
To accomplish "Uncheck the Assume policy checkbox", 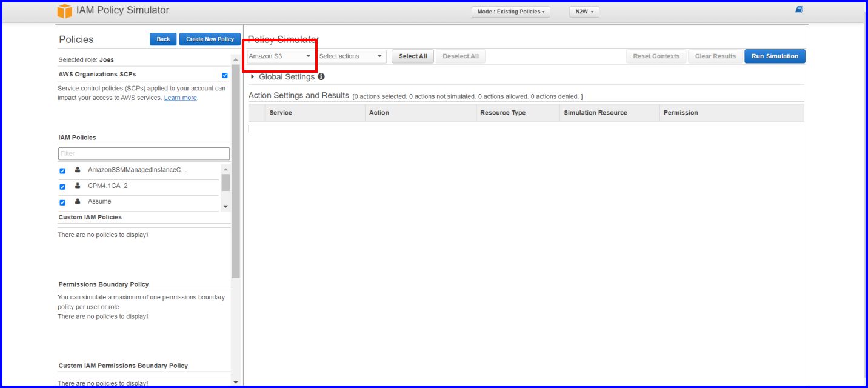I will click(62, 202).
